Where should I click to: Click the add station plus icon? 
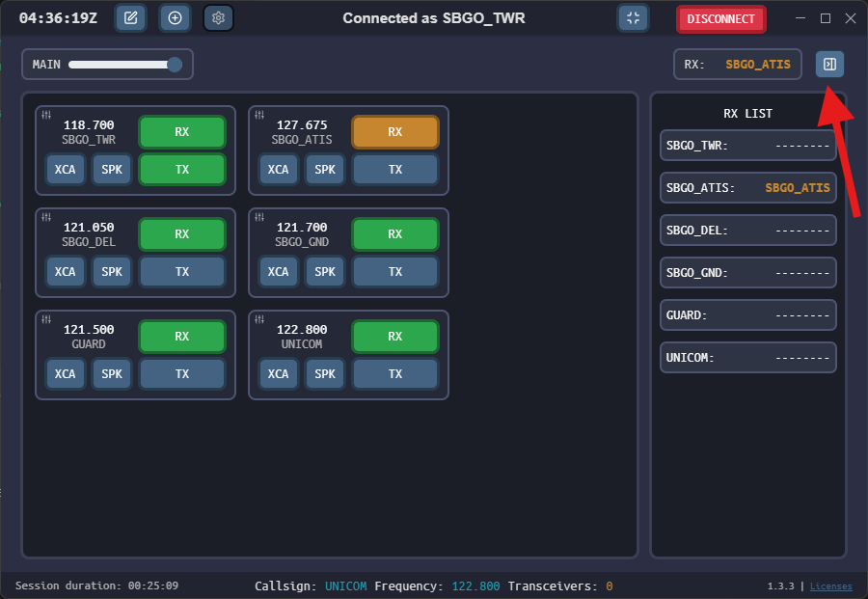click(x=175, y=18)
